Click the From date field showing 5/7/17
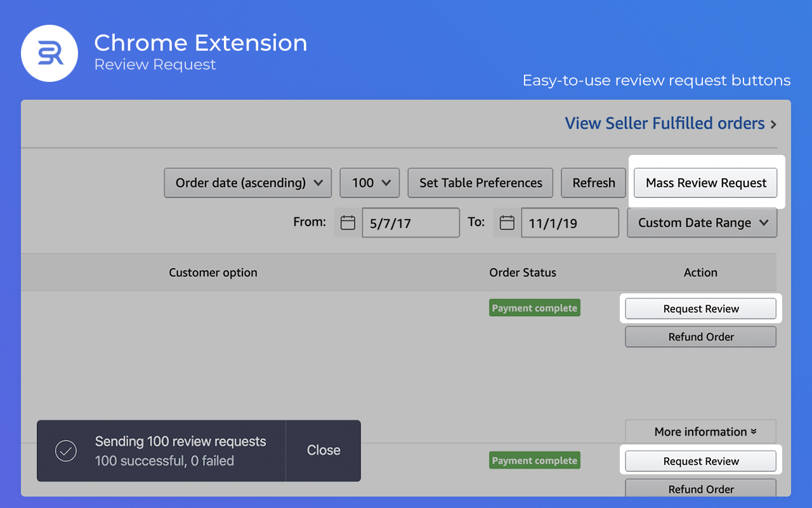 click(410, 222)
